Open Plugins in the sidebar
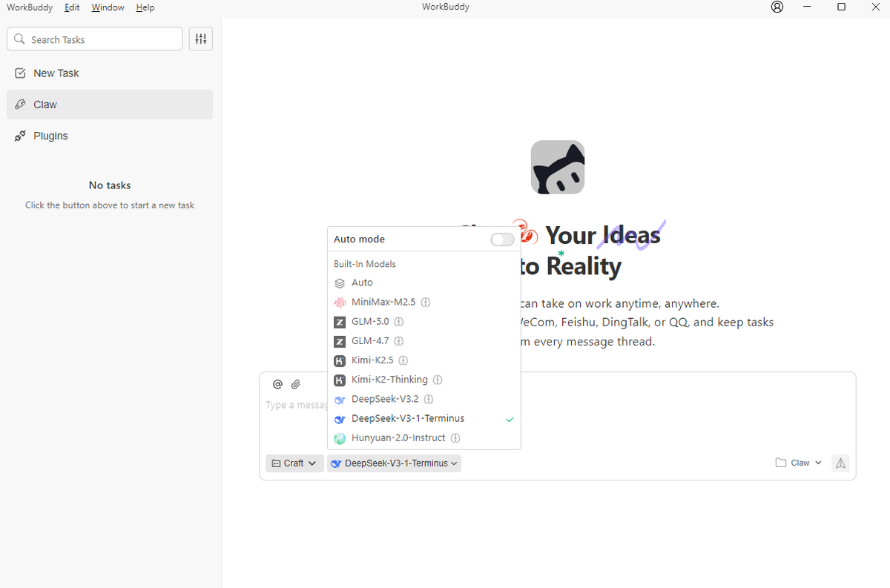890x588 pixels. click(50, 136)
